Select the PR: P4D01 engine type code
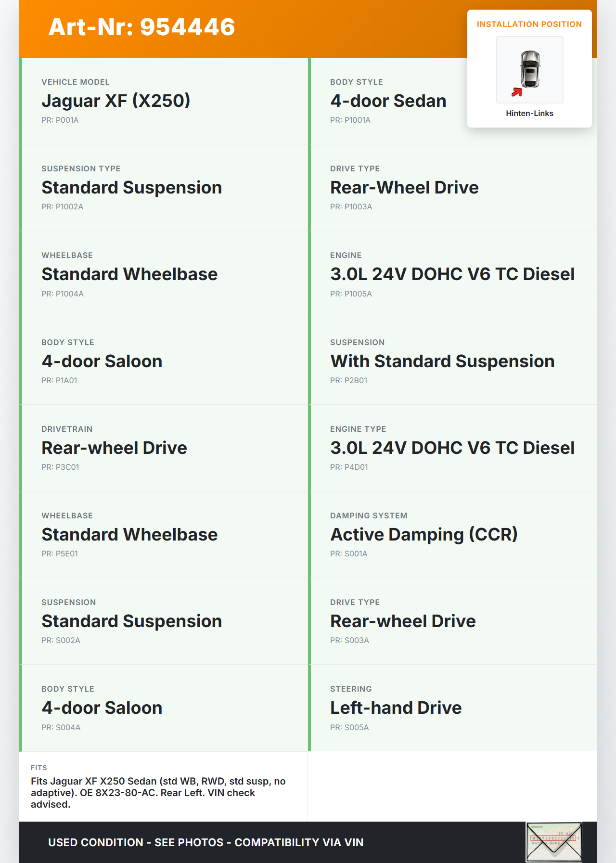616x863 pixels. (349, 467)
